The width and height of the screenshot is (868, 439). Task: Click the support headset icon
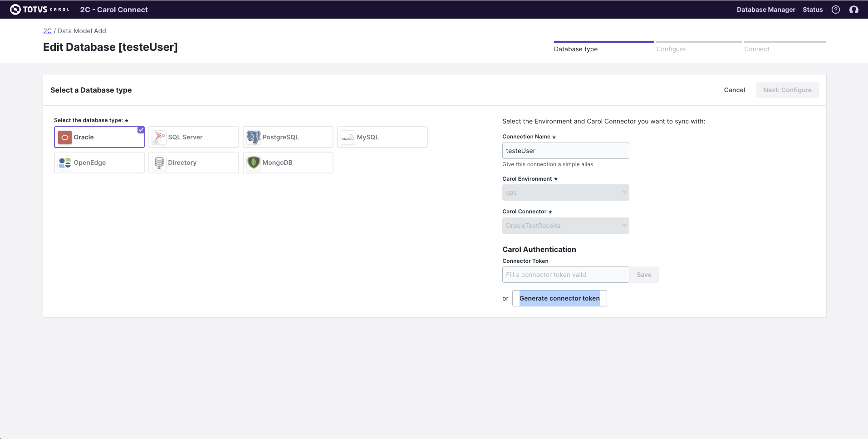tap(853, 10)
